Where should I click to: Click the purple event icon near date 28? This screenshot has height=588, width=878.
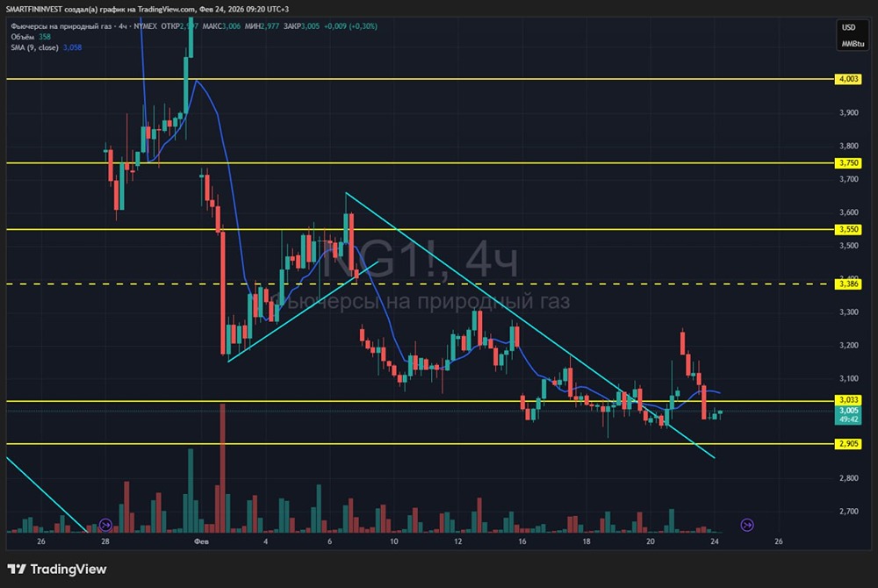[105, 525]
